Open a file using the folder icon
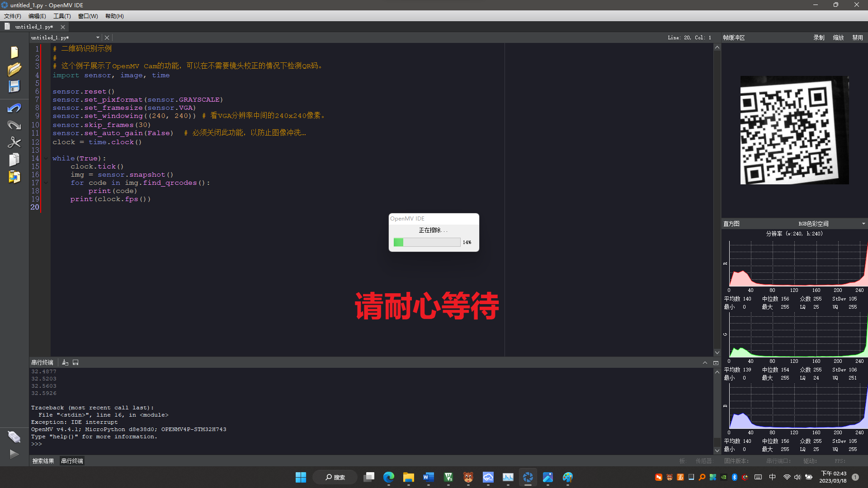 pyautogui.click(x=14, y=70)
